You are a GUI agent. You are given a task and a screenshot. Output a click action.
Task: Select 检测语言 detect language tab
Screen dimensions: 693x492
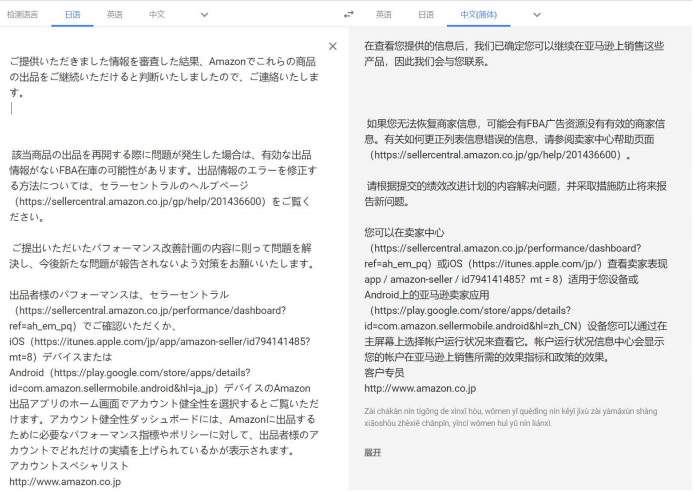(x=23, y=15)
